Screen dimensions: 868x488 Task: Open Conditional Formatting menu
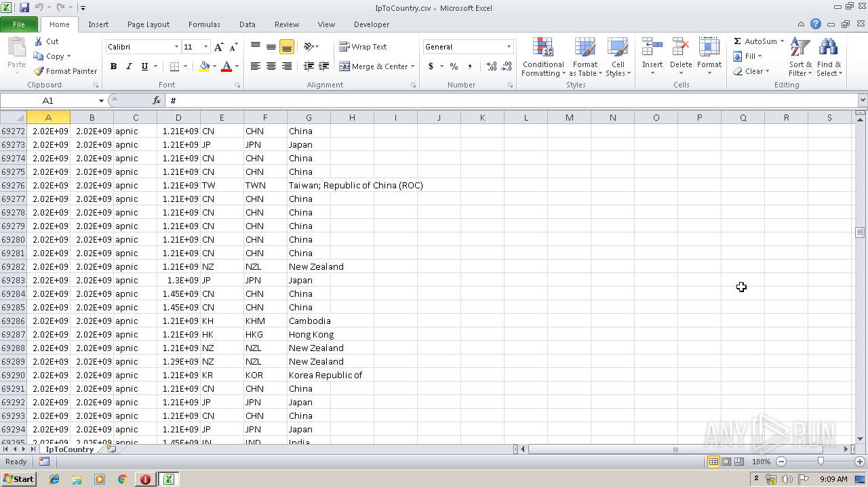point(543,58)
